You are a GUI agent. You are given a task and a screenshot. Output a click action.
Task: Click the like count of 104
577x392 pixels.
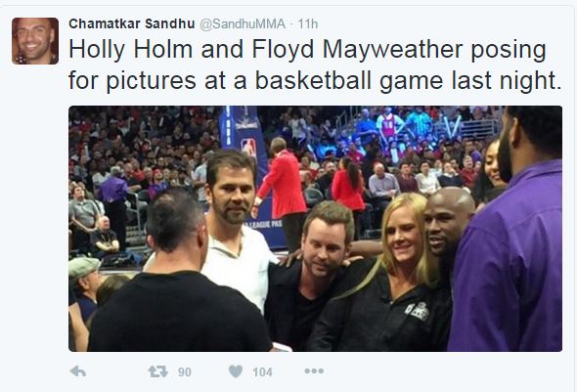click(262, 372)
